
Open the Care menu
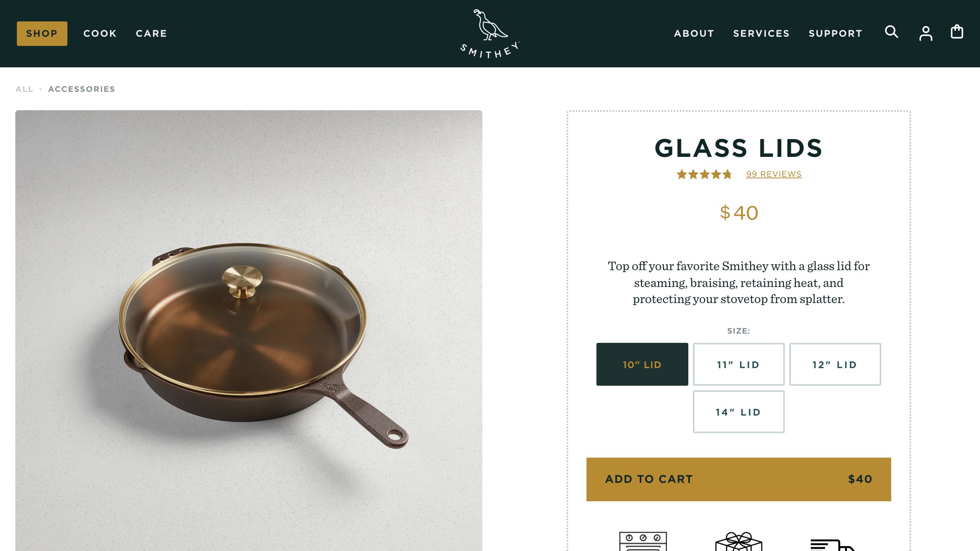[152, 34]
